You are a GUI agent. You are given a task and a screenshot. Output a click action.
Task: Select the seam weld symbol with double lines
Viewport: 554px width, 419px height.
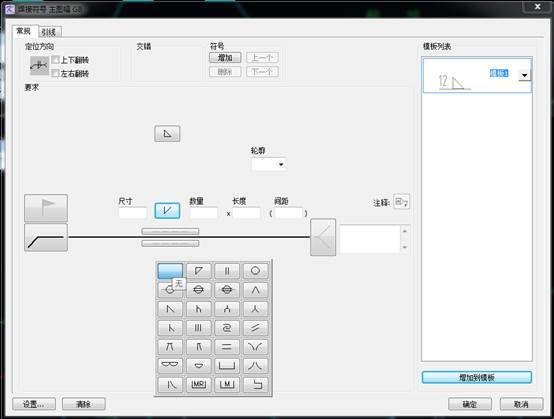[198, 290]
